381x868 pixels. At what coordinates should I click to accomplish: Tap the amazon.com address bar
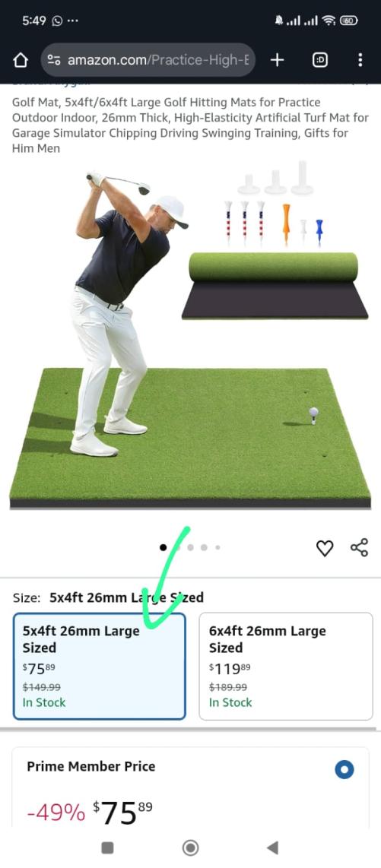click(x=148, y=60)
